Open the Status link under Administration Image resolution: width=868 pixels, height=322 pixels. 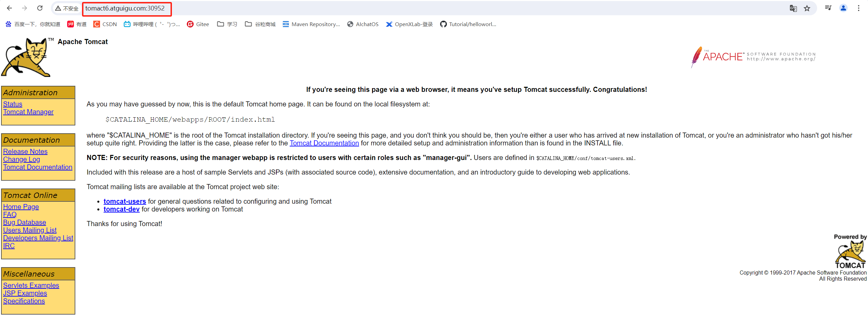(13, 104)
